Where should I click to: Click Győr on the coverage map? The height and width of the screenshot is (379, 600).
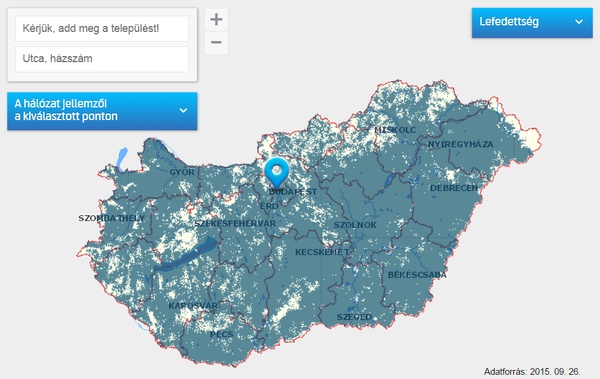(x=182, y=172)
